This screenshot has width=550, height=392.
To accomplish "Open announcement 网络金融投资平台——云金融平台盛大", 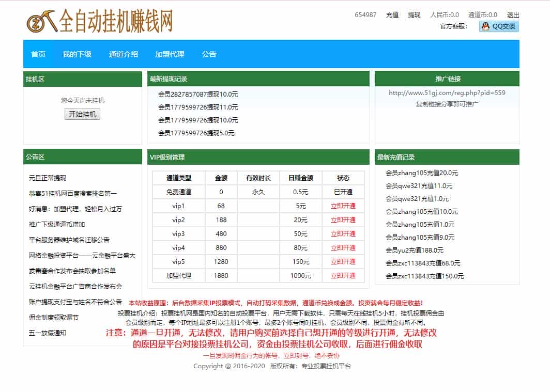I will pos(82,255).
